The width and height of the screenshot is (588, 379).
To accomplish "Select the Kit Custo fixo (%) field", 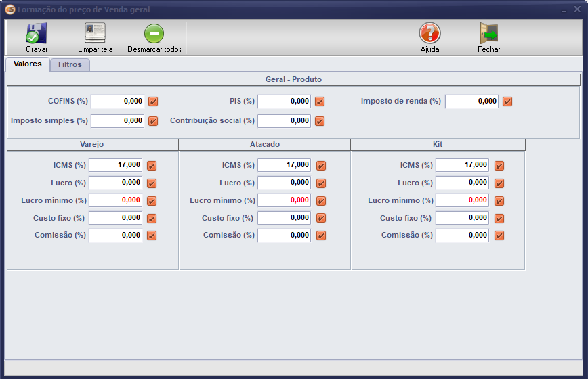I will [462, 218].
